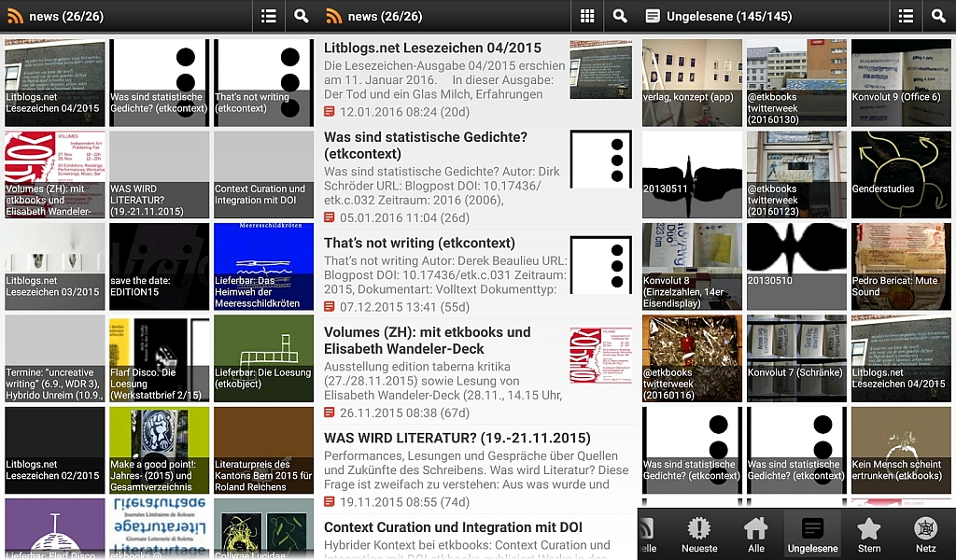This screenshot has height=560, width=956.
Task: Open Alle using the home icon
Action: [754, 532]
